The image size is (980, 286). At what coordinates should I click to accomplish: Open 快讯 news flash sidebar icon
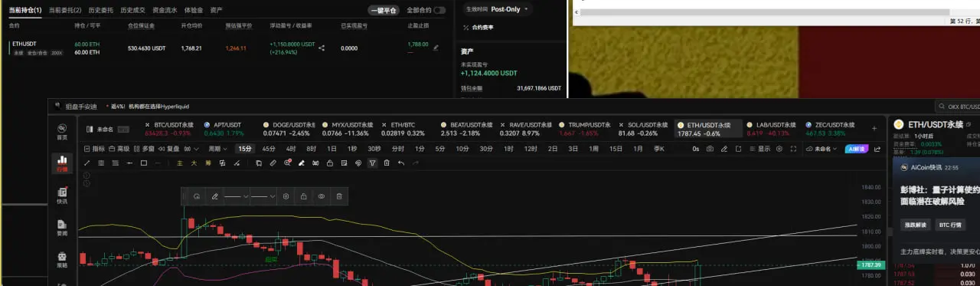point(62,196)
